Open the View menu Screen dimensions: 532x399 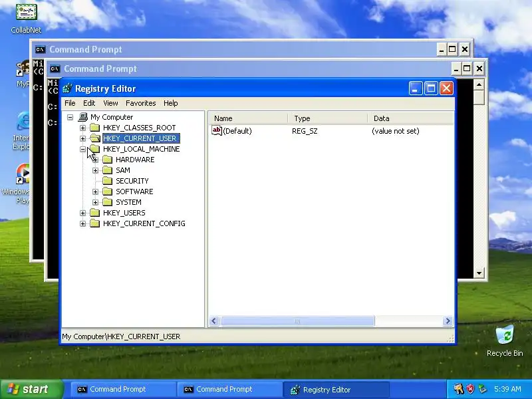click(x=110, y=103)
